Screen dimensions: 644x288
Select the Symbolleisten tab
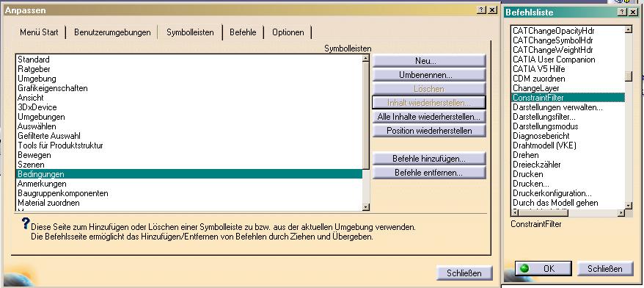click(x=190, y=32)
